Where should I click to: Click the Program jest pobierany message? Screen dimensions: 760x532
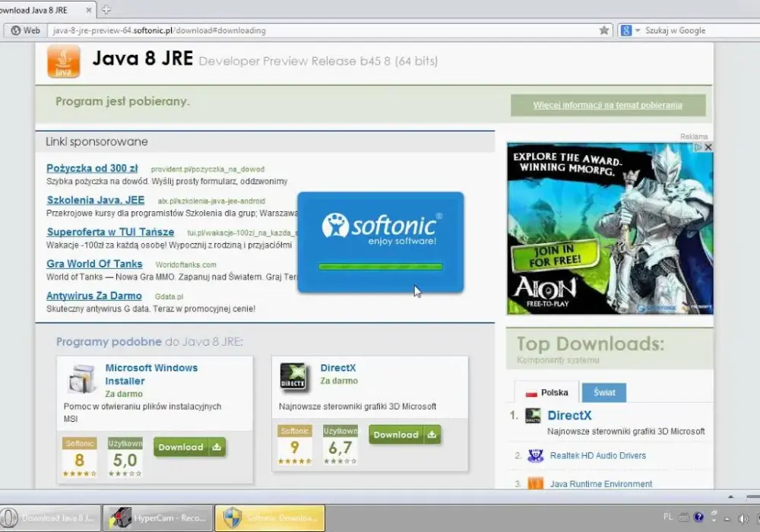point(122,101)
